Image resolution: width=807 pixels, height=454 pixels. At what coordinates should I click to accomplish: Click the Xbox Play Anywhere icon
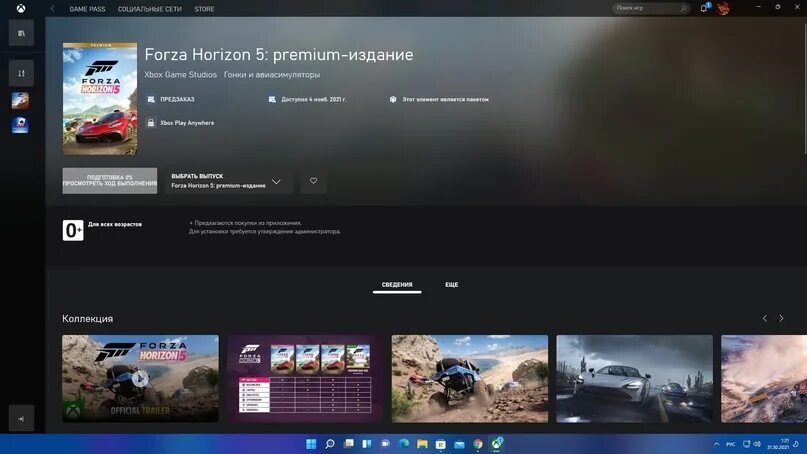click(x=151, y=123)
